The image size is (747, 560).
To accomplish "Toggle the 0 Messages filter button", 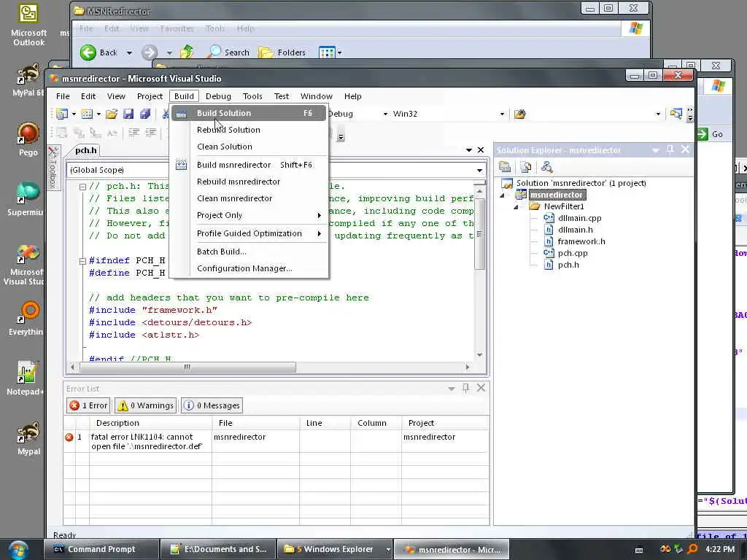I will click(212, 405).
